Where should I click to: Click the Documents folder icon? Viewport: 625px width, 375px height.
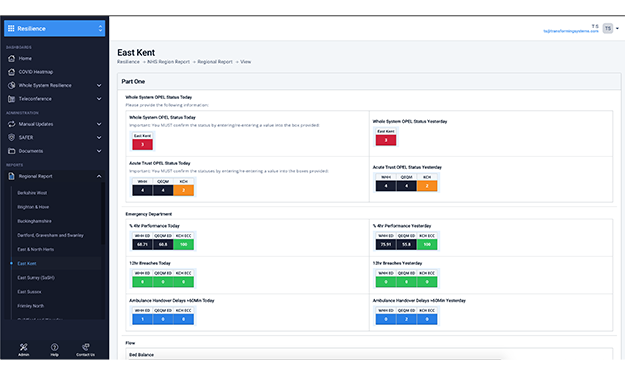(12, 151)
